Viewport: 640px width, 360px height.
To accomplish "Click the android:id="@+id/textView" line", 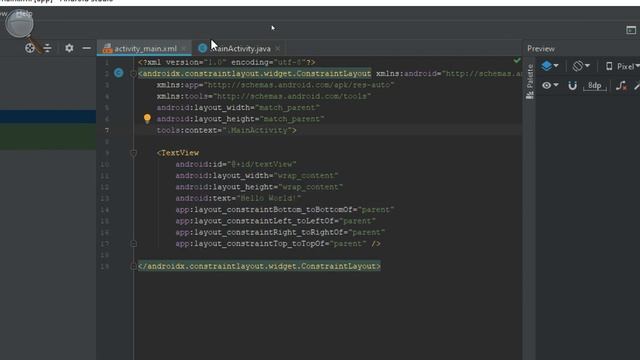I will (x=236, y=164).
